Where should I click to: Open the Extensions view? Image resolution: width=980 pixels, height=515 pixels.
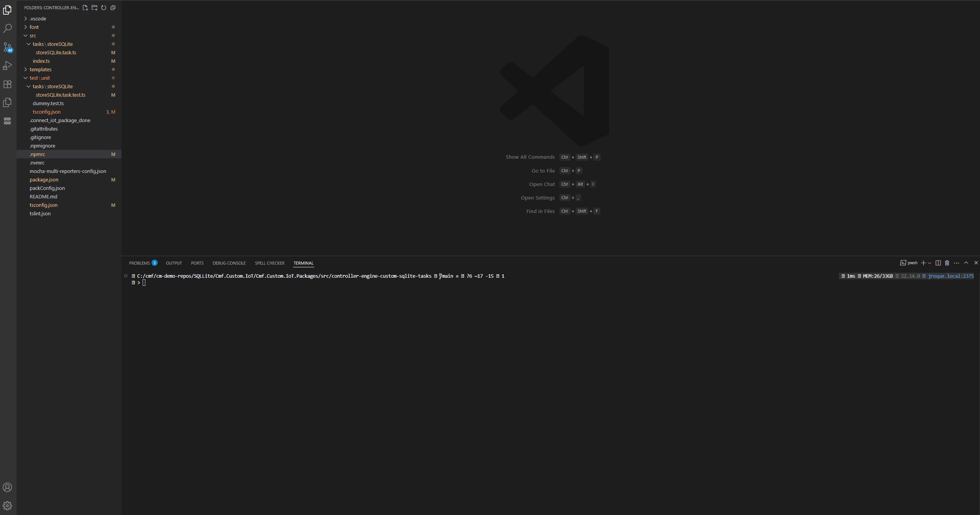7,84
